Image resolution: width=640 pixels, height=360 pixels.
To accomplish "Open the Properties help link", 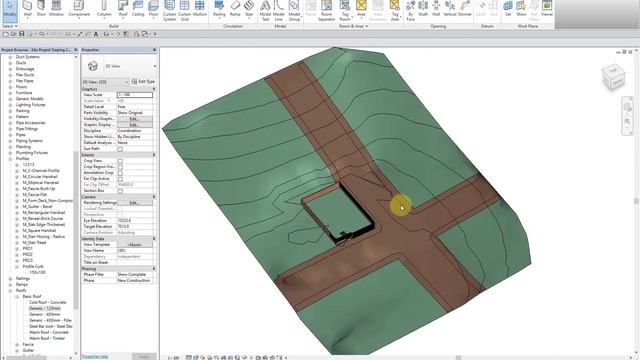I will 95,357.
